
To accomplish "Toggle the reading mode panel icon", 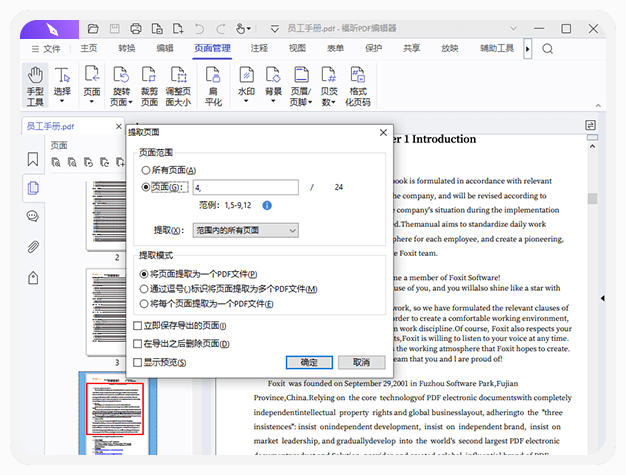I will 590,125.
